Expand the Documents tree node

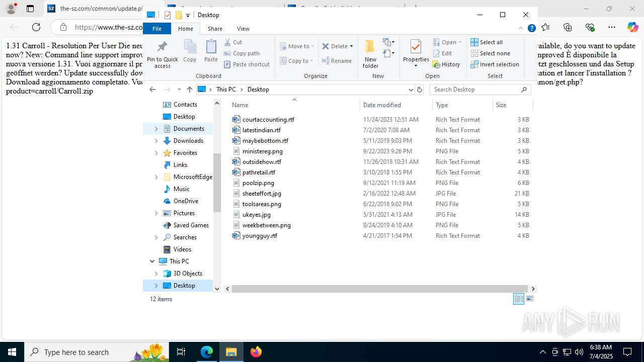(x=156, y=129)
